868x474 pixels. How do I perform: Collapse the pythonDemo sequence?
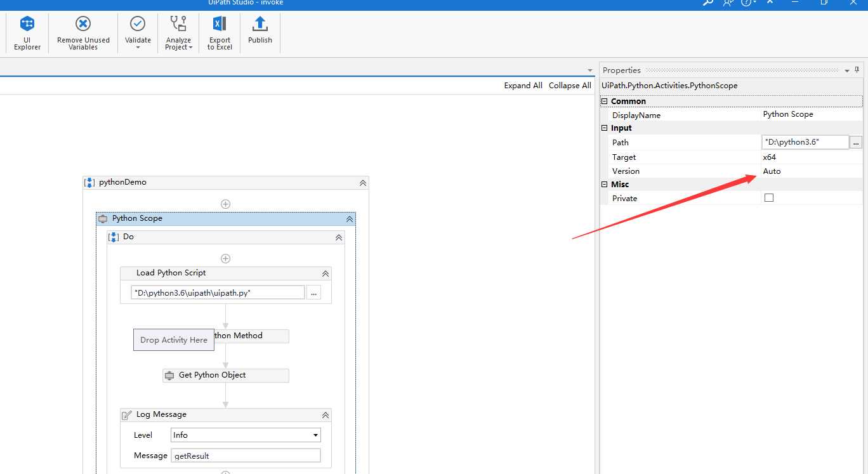tap(363, 183)
